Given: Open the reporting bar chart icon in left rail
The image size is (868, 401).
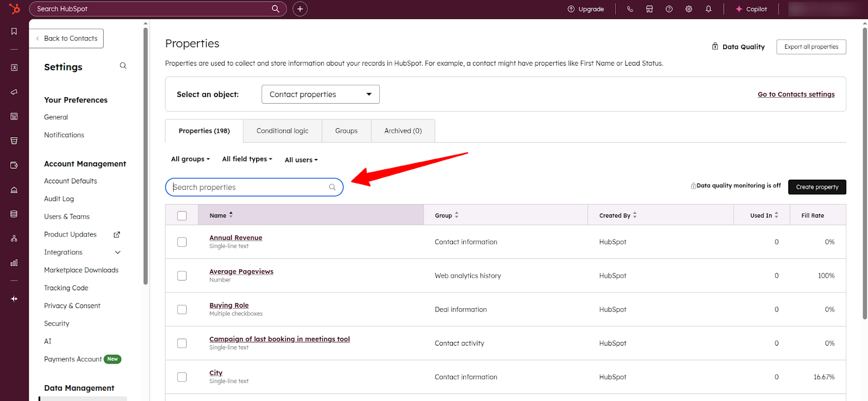Looking at the screenshot, I should coord(14,263).
